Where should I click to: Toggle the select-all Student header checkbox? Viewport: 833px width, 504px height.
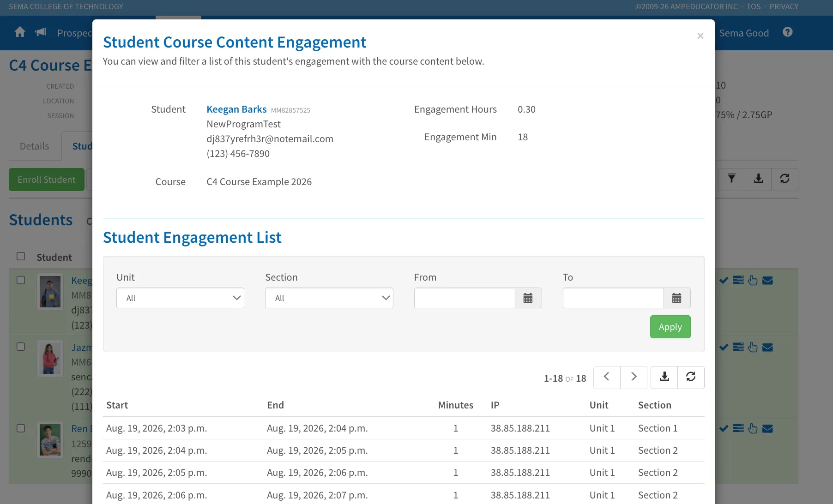click(x=21, y=256)
